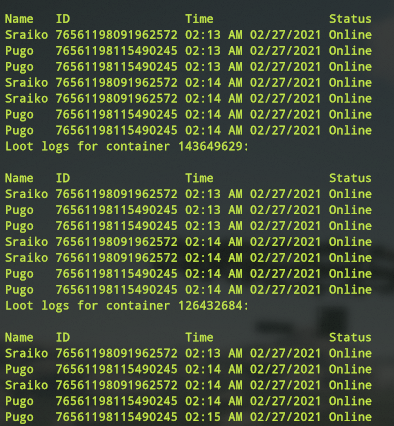Click Status header under container 143649629 logs
This screenshot has width=394, height=426.
click(x=350, y=178)
